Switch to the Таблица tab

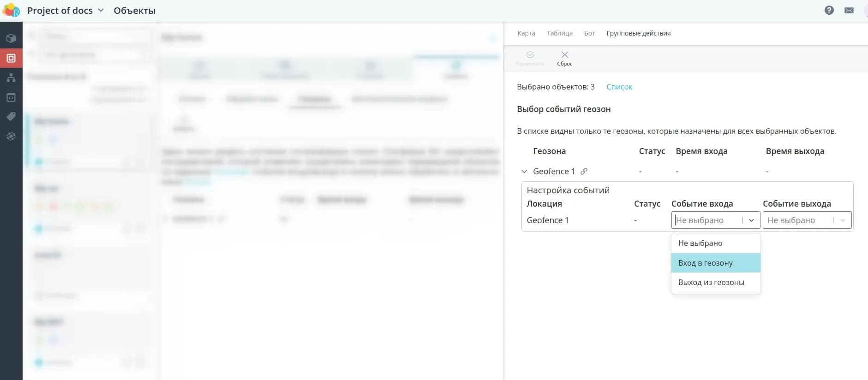(559, 33)
